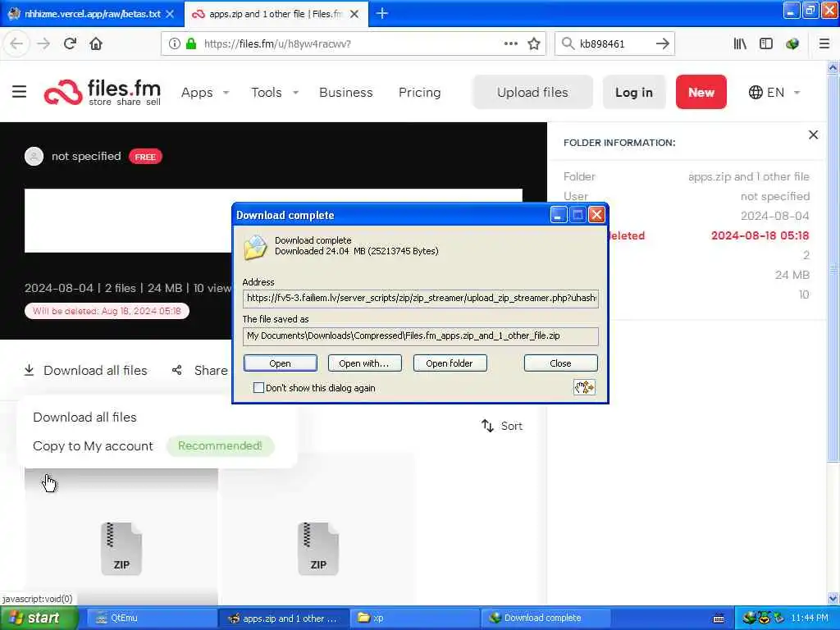Click the Upload files button
Screen dimensions: 840x630
532,92
